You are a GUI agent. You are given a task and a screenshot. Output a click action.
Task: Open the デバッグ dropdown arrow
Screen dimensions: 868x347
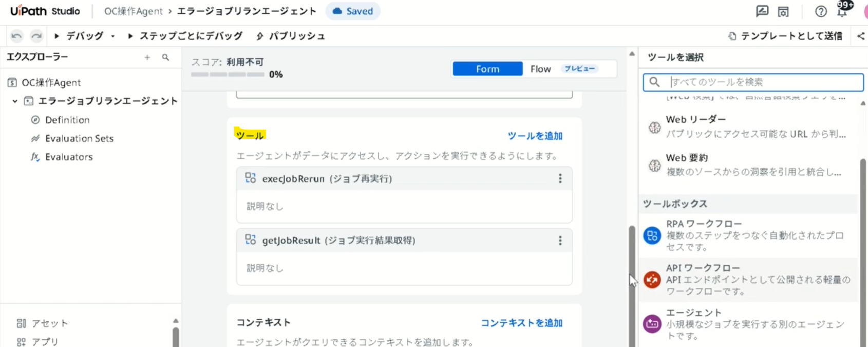[x=112, y=36]
